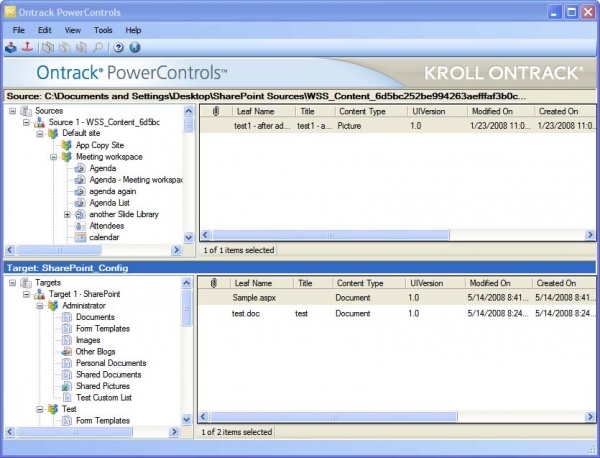Collapse the Default site node
600x458 pixels.
[x=40, y=134]
